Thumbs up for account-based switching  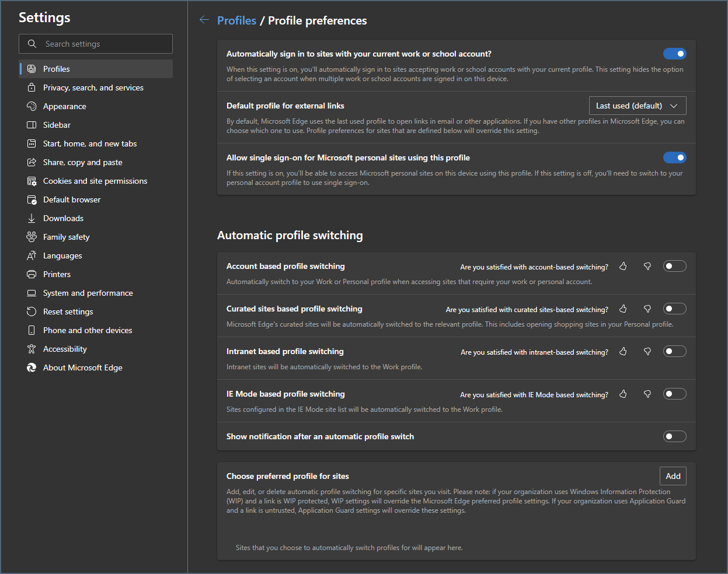pyautogui.click(x=623, y=267)
